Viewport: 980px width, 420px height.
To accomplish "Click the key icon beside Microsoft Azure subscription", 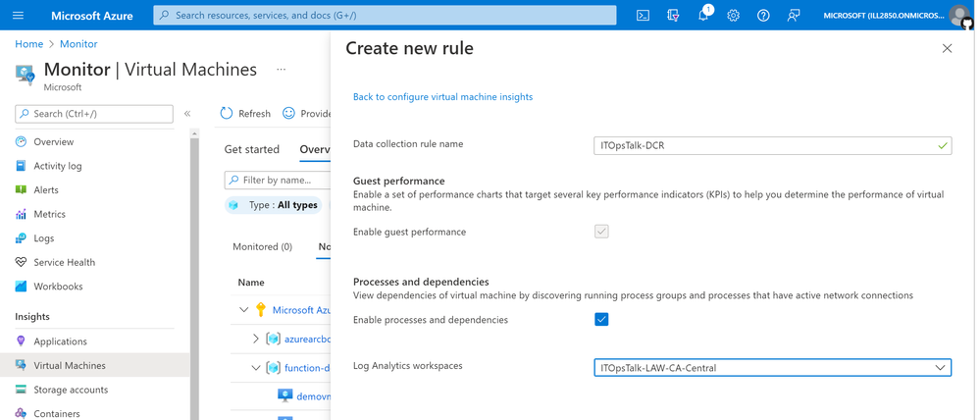I will [261, 310].
